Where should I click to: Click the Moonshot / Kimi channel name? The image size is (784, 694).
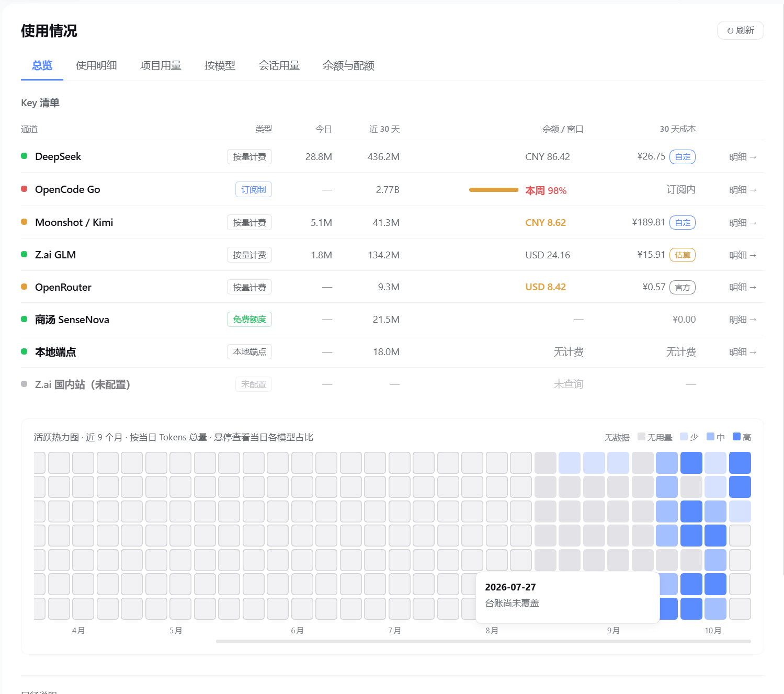pos(74,223)
